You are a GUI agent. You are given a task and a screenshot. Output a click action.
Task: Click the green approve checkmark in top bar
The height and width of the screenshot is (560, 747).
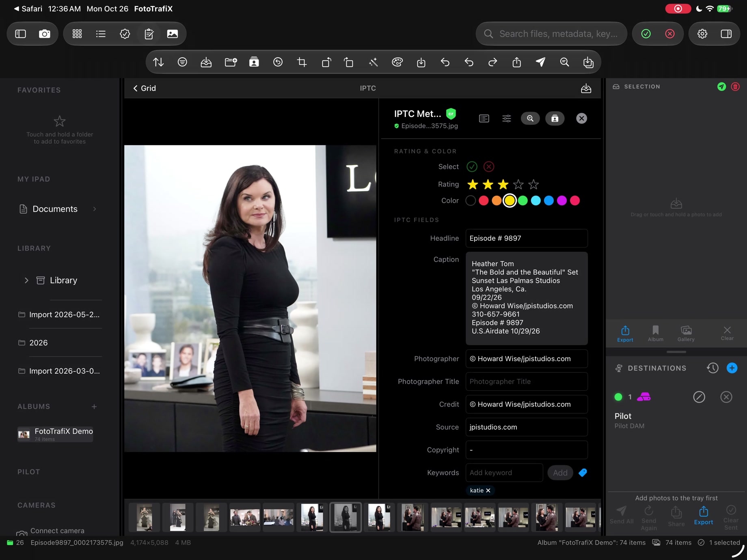646,34
